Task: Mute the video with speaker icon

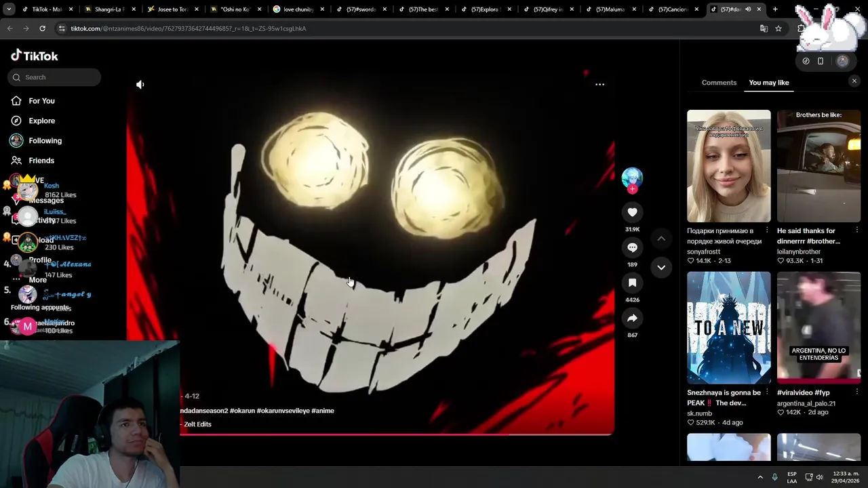Action: 140,85
